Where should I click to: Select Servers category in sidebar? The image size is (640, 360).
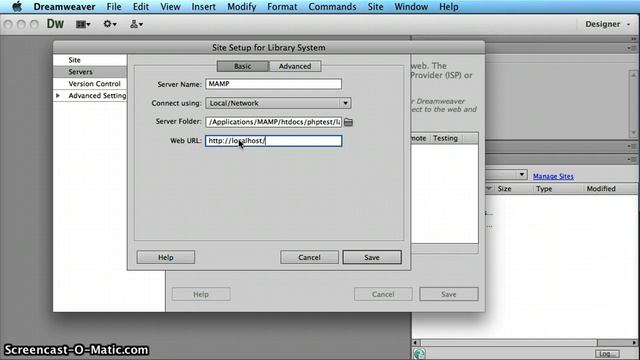(90, 72)
